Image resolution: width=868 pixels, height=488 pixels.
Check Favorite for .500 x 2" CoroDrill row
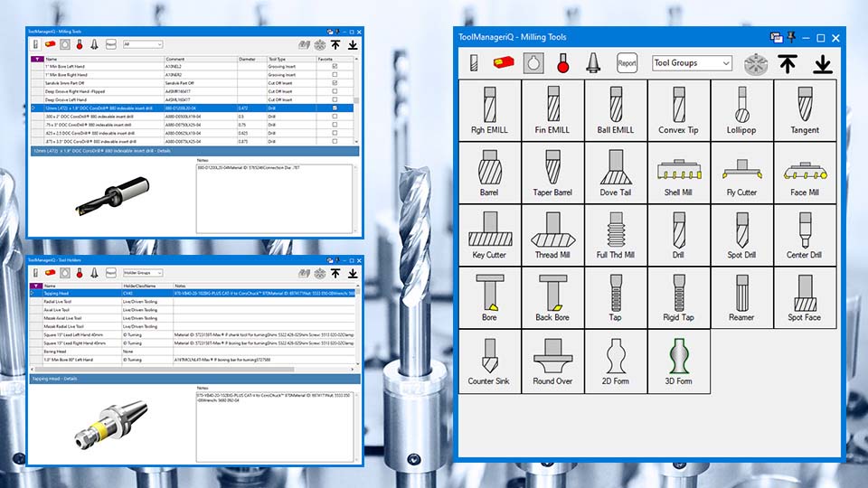point(335,117)
